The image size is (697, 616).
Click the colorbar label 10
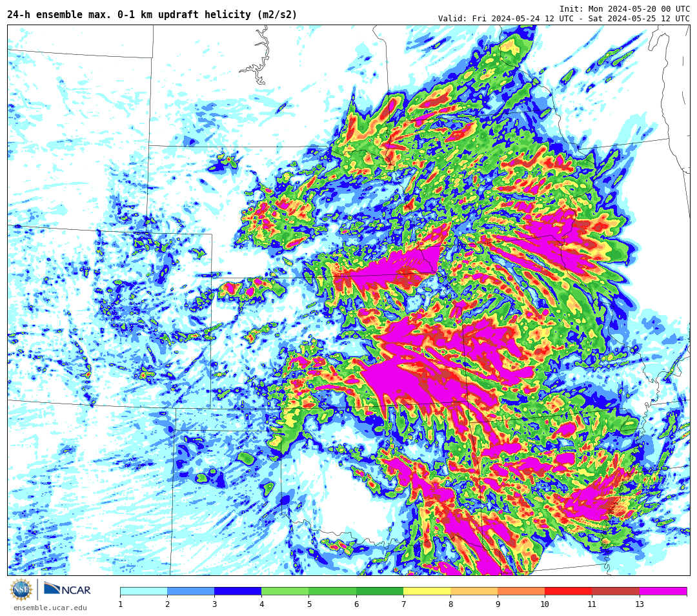pos(545,604)
